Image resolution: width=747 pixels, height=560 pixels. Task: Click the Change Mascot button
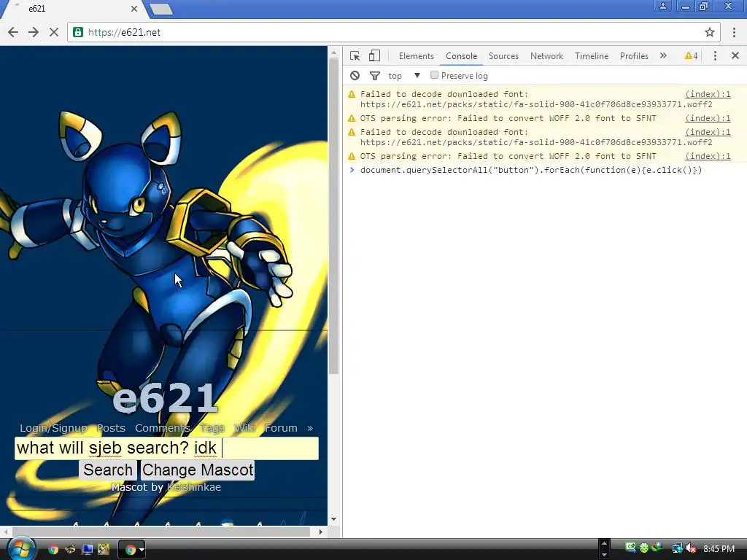tap(198, 470)
